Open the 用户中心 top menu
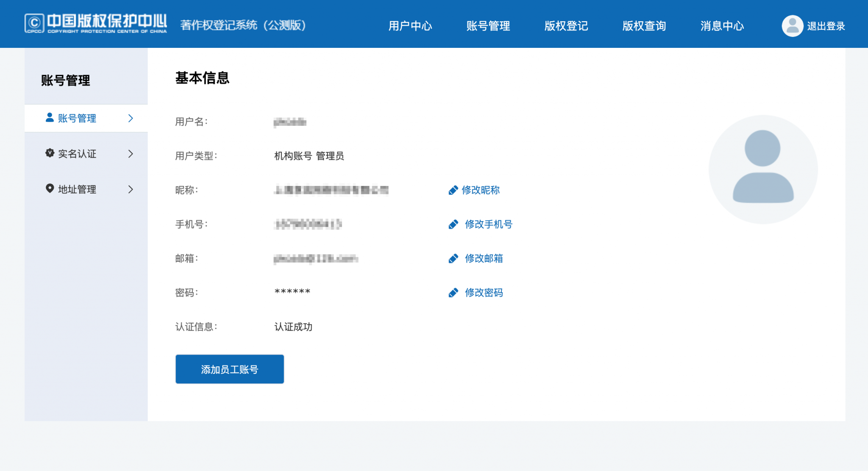Image resolution: width=868 pixels, height=471 pixels. tap(410, 26)
